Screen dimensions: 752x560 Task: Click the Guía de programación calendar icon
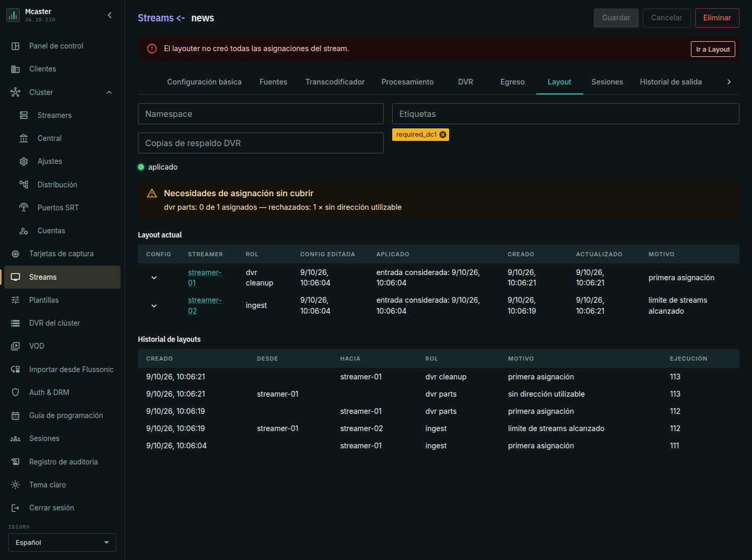tap(16, 415)
